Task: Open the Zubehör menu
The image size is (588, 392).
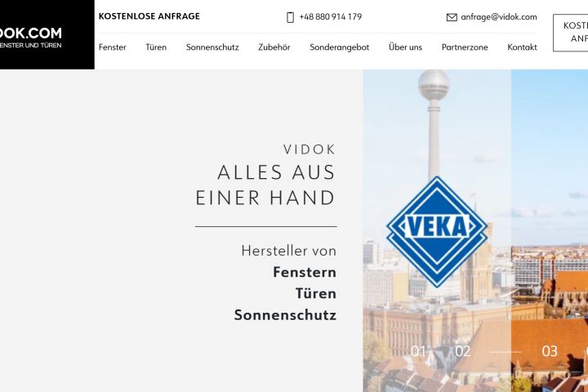Action: (274, 47)
